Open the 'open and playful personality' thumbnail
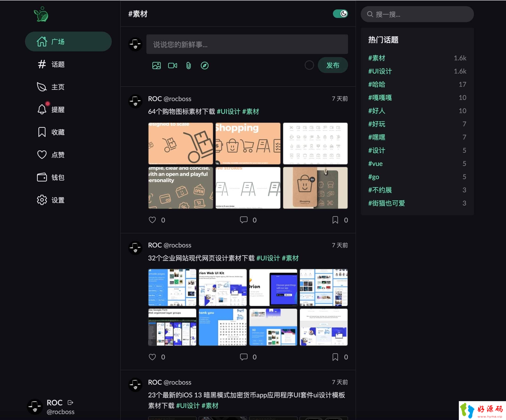This screenshot has height=420, width=506. pos(180,188)
